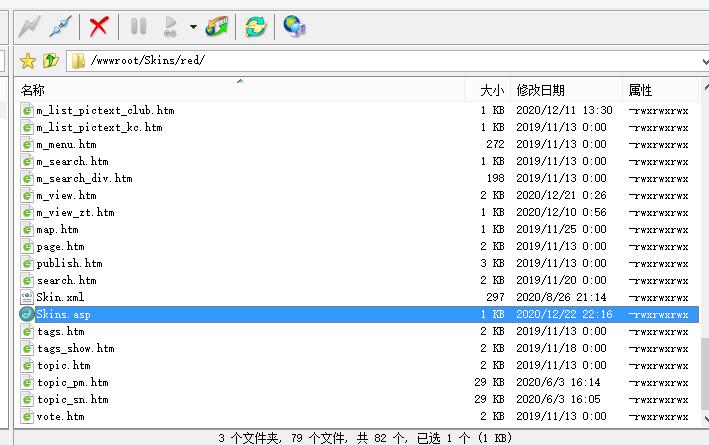This screenshot has width=709, height=445.
Task: Select file publish.htm
Action: [69, 264]
